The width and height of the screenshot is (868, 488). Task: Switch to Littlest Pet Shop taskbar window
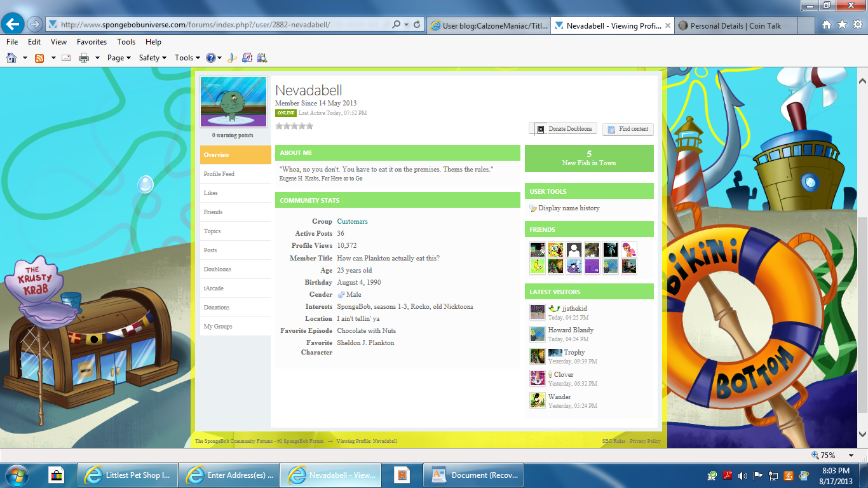[x=128, y=475]
